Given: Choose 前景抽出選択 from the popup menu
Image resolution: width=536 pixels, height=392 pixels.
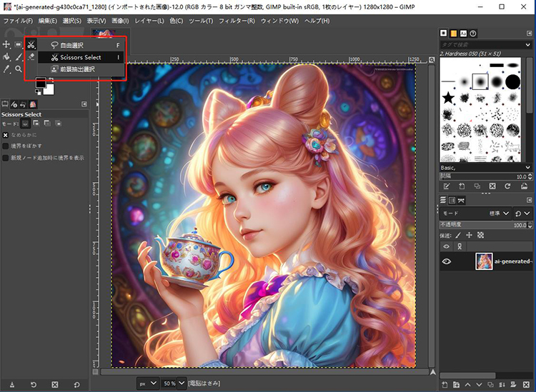Looking at the screenshot, I should [77, 69].
